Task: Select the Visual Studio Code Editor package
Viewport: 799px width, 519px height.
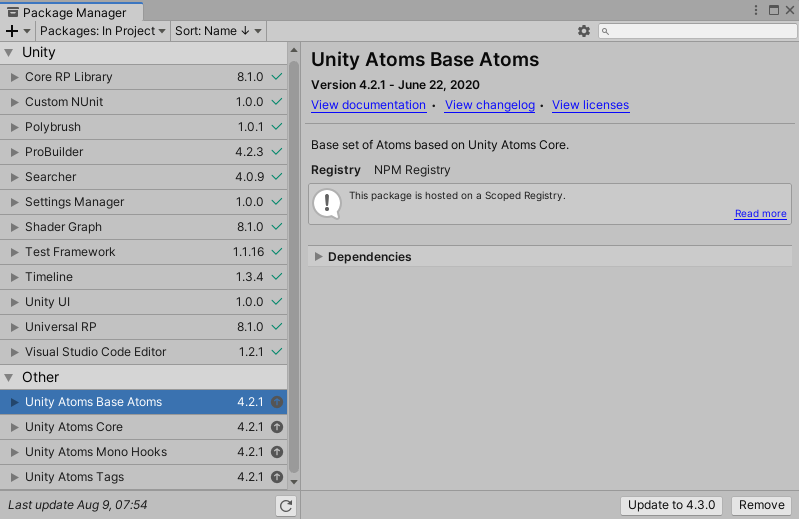Action: [144, 351]
